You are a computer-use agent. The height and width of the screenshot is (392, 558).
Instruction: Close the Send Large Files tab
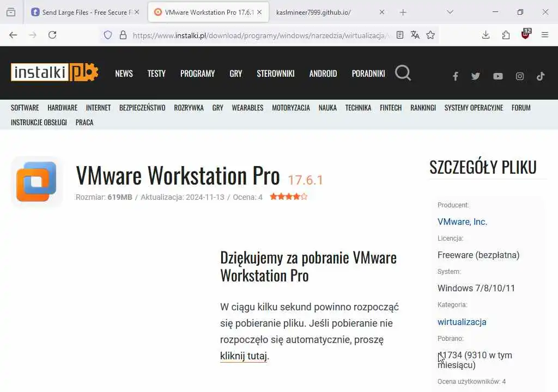[137, 12]
